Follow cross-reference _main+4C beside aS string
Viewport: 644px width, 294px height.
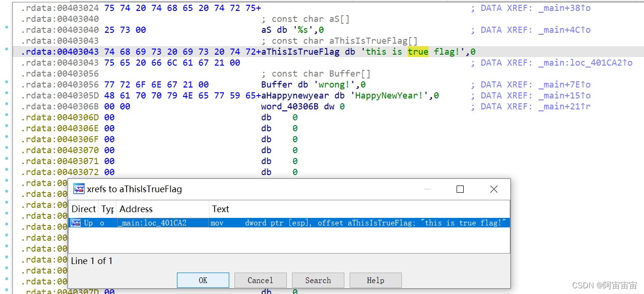(564, 29)
